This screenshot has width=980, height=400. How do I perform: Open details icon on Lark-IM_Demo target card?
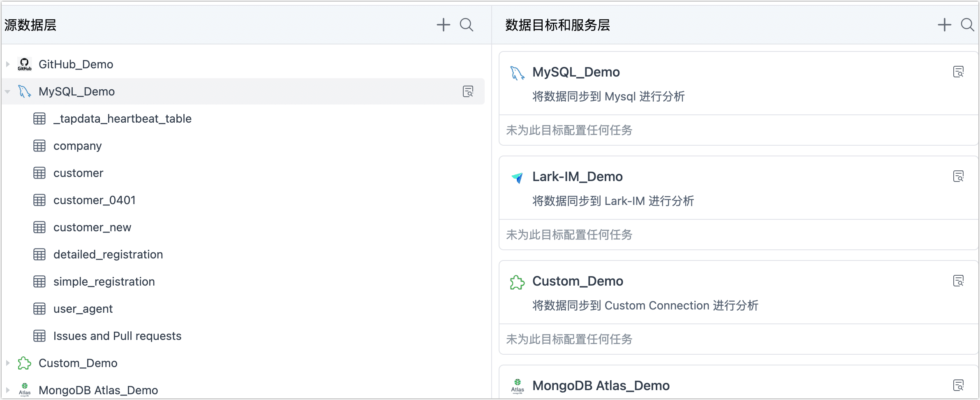[x=958, y=177]
